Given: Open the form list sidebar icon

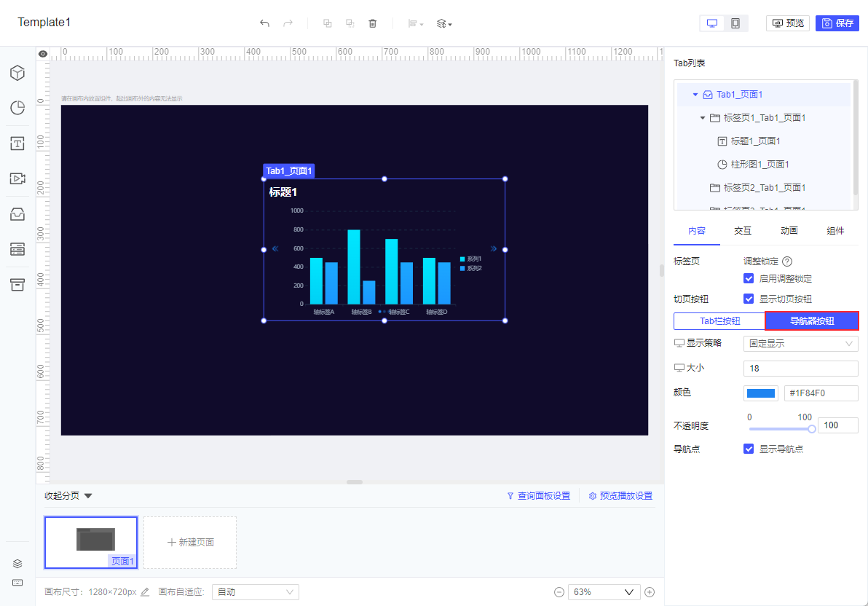Looking at the screenshot, I should pos(17,249).
